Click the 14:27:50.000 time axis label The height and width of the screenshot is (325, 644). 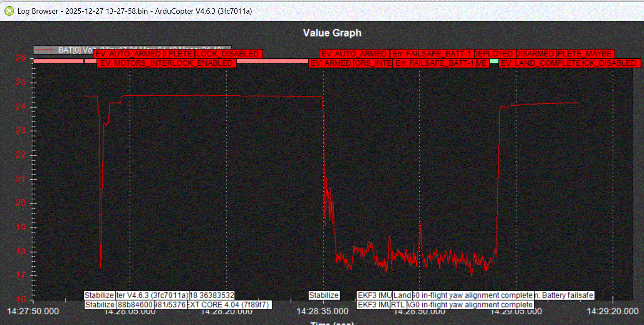pyautogui.click(x=33, y=311)
